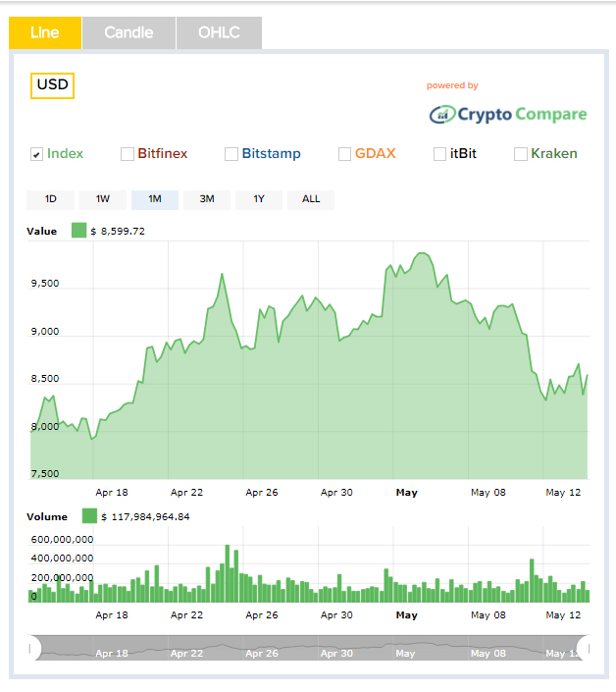Click Apr 22 label under price chart
Viewport: 616px width, 692px height.
pos(187,493)
